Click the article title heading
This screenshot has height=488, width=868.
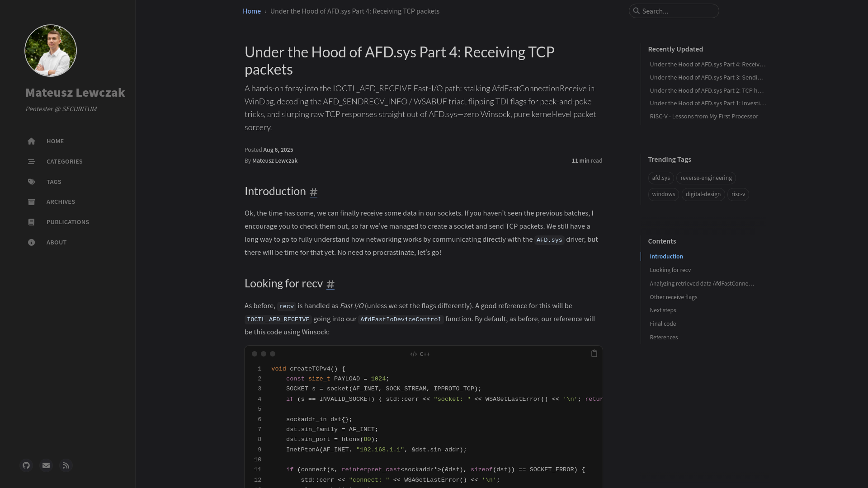400,61
